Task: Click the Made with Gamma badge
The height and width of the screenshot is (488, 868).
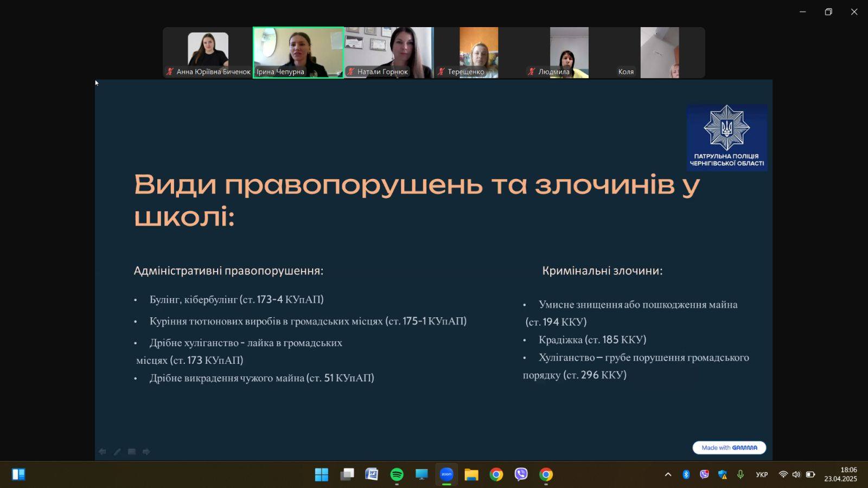Action: coord(729,448)
